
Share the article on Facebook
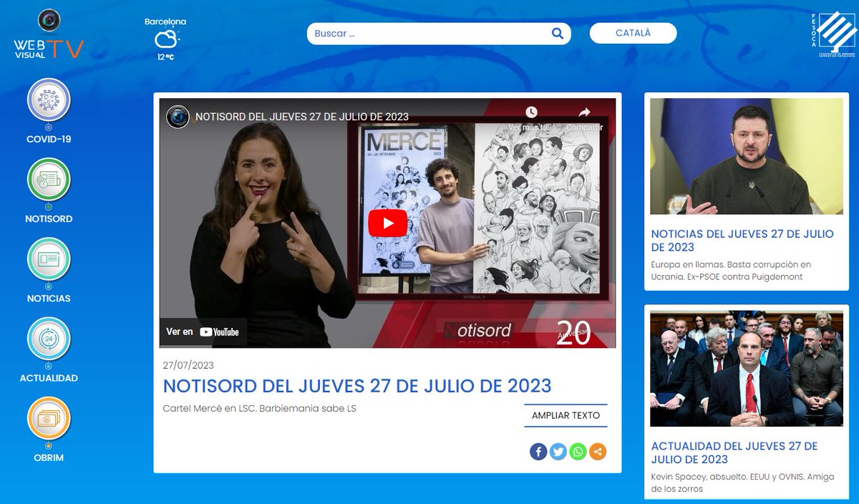[x=538, y=452]
